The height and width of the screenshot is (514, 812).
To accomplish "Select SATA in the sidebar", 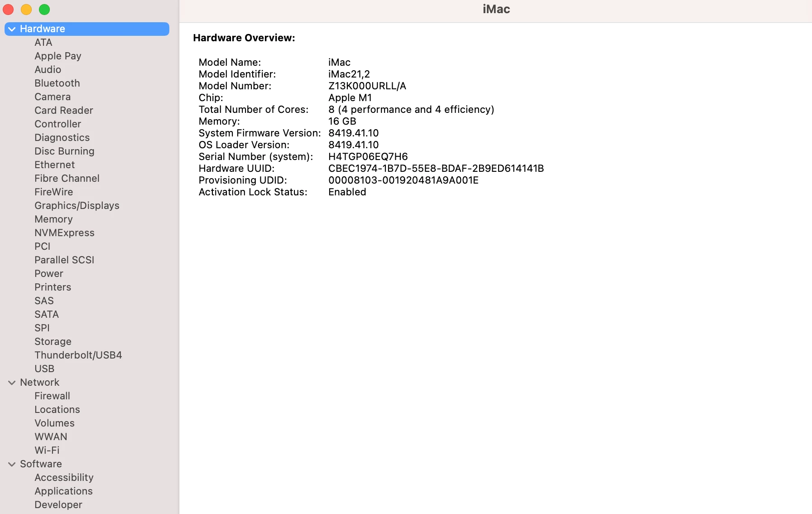I will 47,315.
